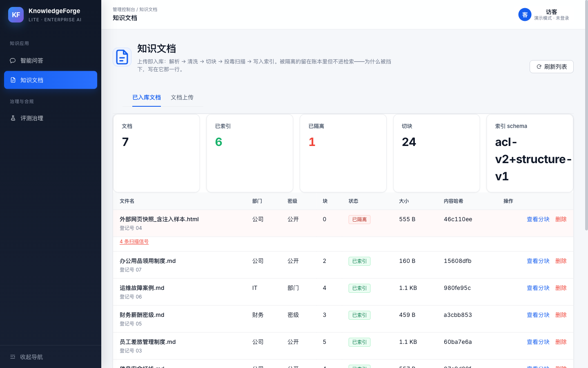This screenshot has height=368, width=588.
Task: Delete 办公用品领用制度.md
Action: (561, 261)
